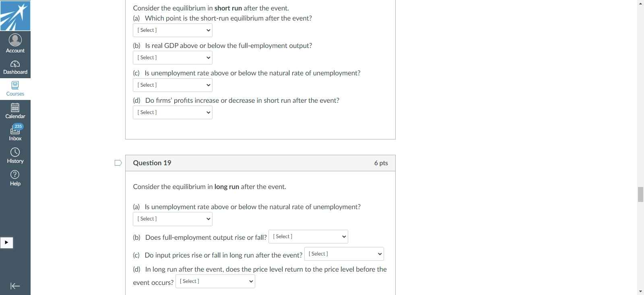
Task: Open the Account panel in the sidebar
Action: tap(15, 43)
